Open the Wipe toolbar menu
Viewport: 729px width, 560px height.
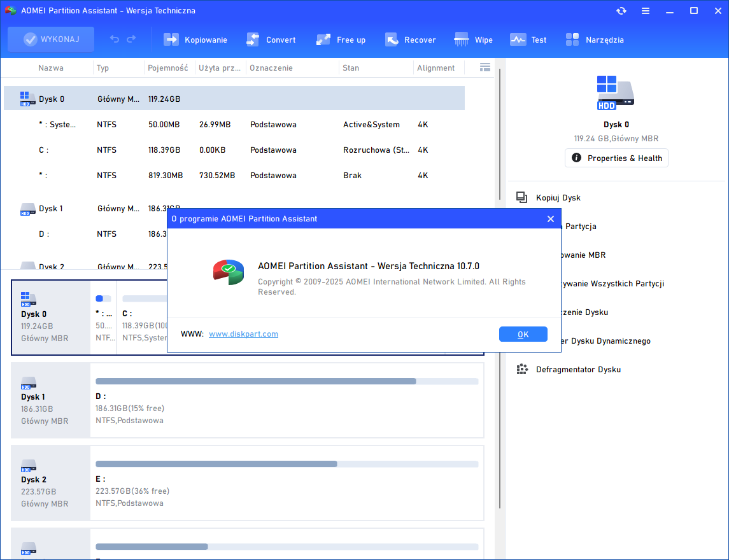pyautogui.click(x=473, y=40)
